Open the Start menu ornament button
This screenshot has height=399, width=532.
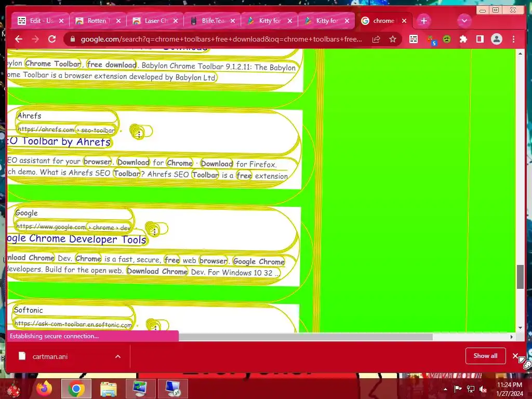(14, 389)
